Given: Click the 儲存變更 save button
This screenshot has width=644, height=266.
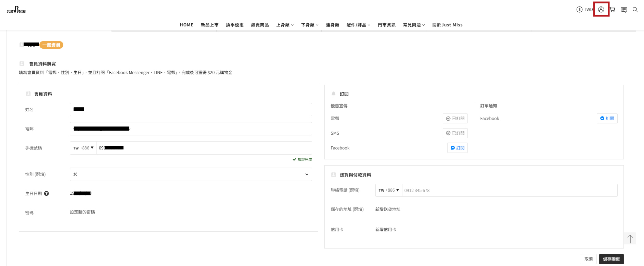Looking at the screenshot, I should (x=611, y=259).
